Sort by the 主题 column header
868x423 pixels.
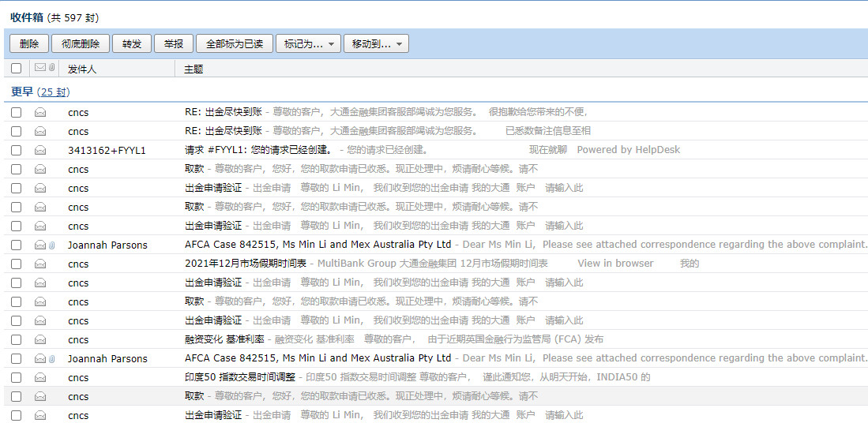194,69
